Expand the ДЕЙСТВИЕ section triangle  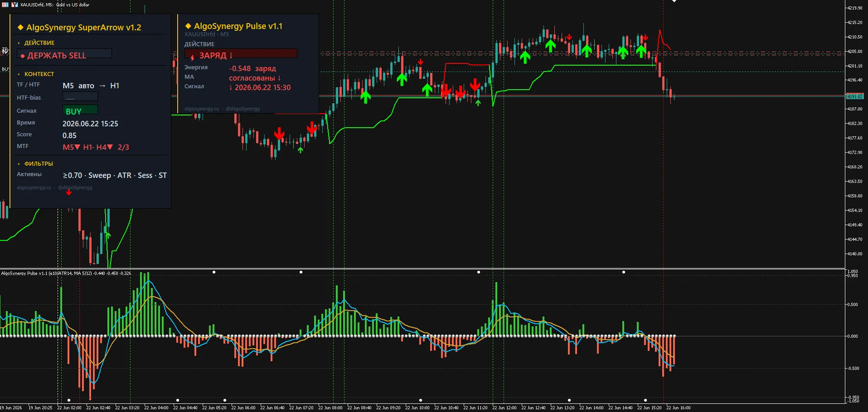coord(19,43)
